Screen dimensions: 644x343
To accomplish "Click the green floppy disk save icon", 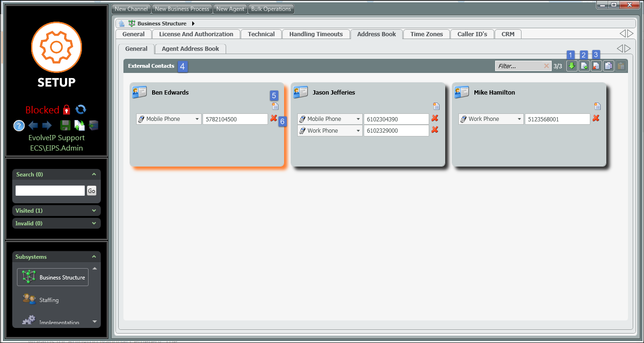I will [x=65, y=125].
